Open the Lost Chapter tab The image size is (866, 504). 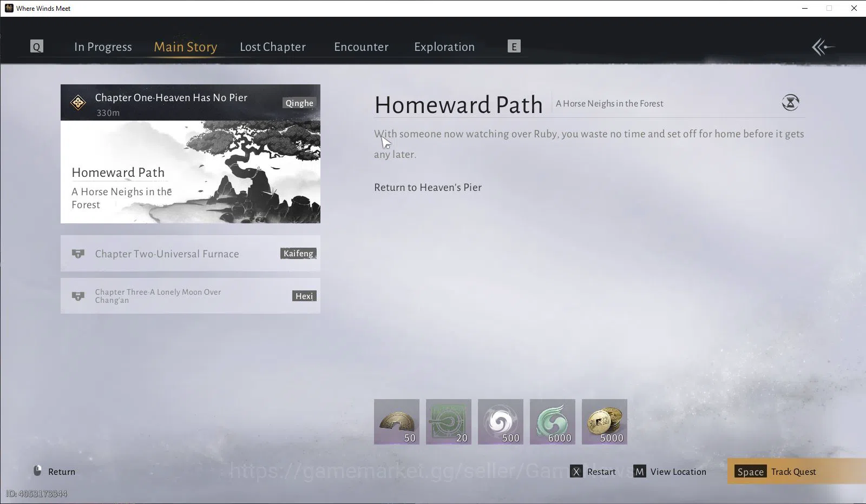point(273,47)
